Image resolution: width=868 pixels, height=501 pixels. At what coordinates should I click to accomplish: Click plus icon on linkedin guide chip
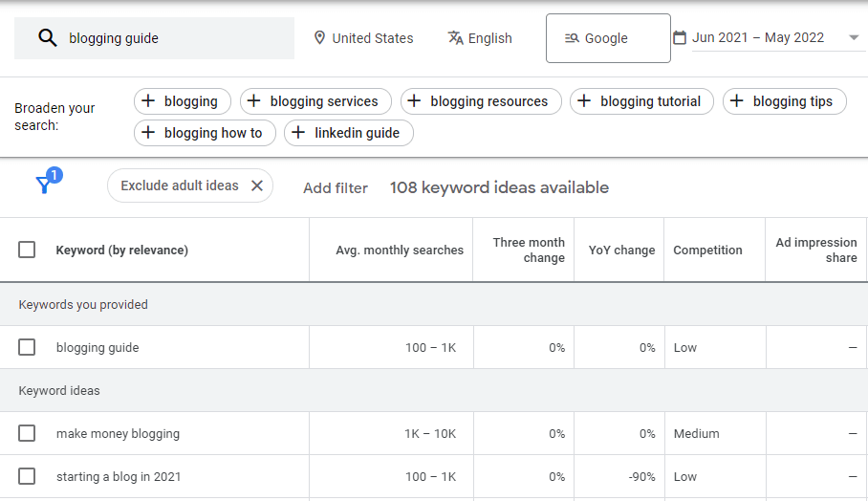[x=298, y=132]
